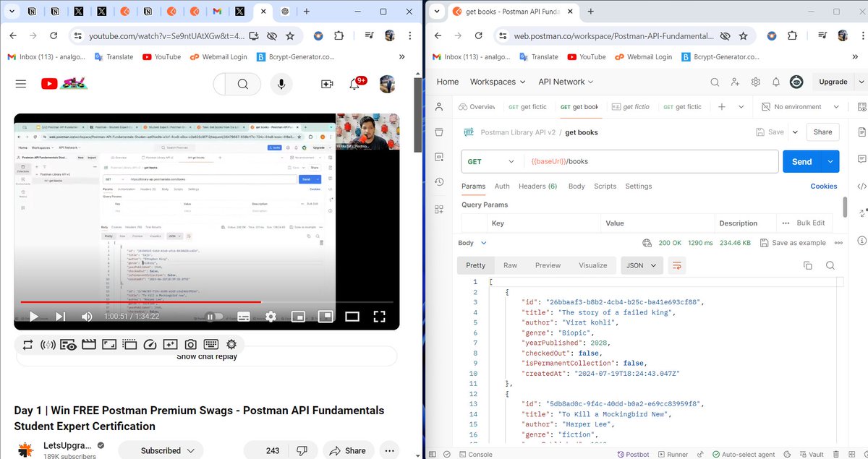This screenshot has width=868, height=459.
Task: Switch to the Auth tab
Action: click(x=502, y=186)
